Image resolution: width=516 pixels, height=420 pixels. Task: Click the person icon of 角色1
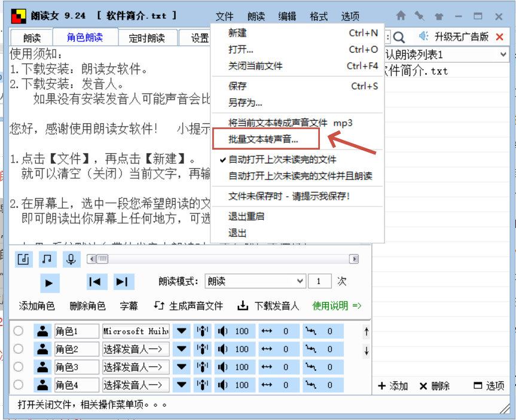tap(42, 331)
